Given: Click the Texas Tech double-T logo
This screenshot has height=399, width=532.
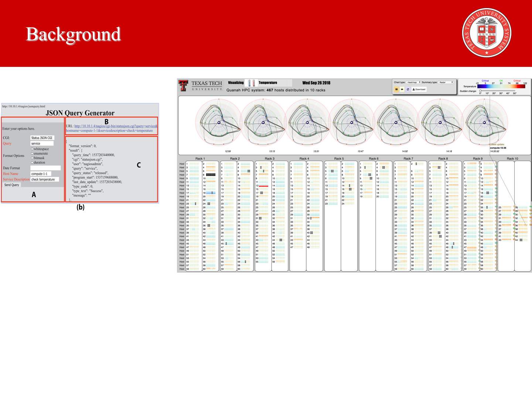Looking at the screenshot, I should 183,86.
